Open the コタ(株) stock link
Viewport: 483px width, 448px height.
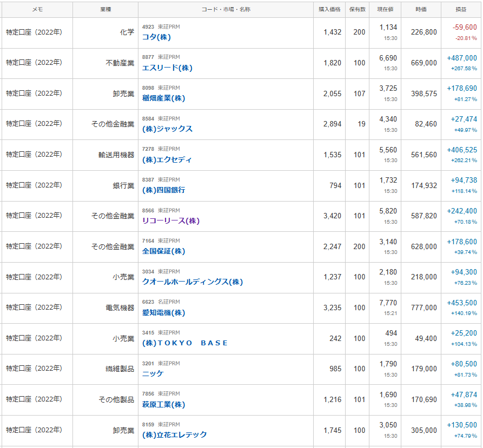pos(156,37)
